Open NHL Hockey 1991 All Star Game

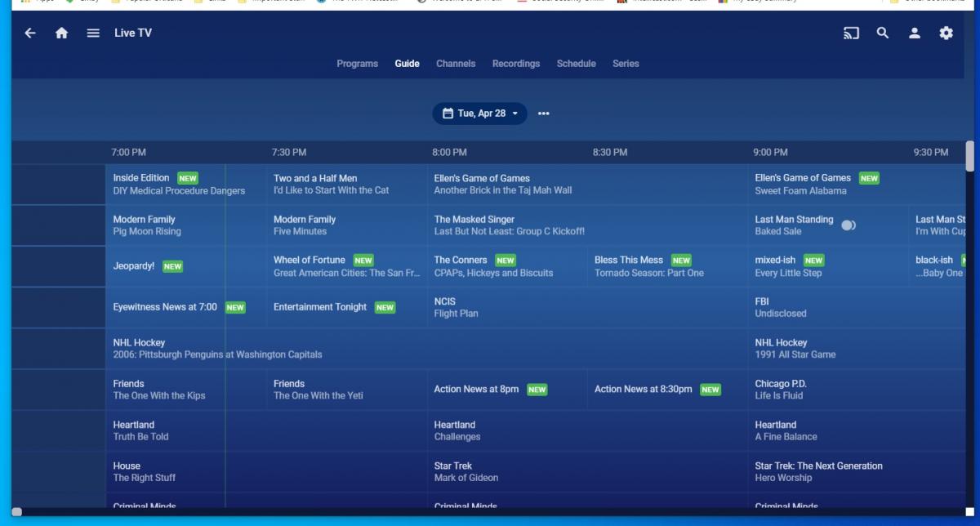pos(857,349)
